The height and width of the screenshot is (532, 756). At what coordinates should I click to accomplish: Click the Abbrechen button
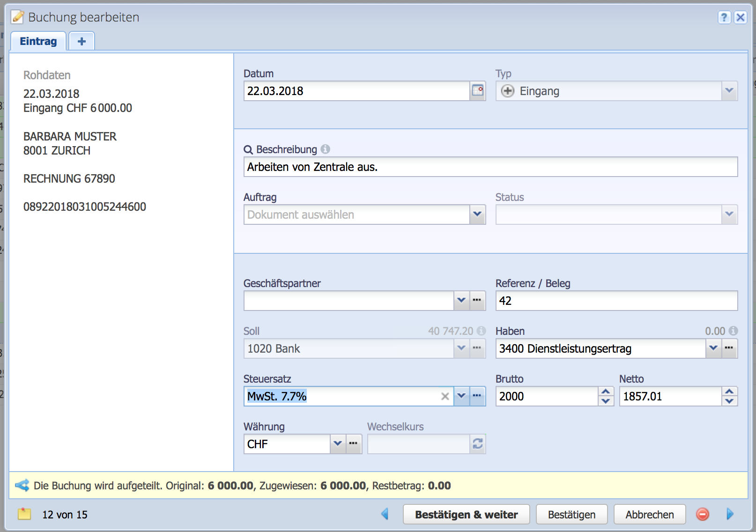coord(649,514)
